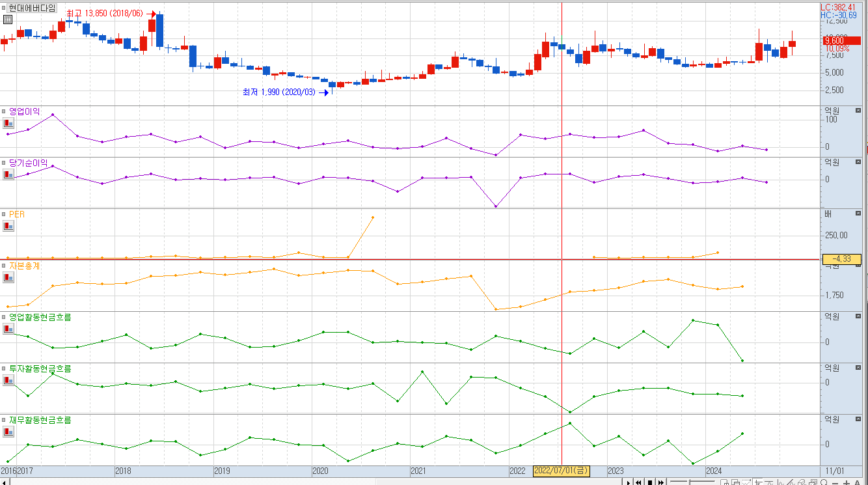Viewport: 868px width, 485px height.
Task: Toggle the small square marker beside 영업이익
Action: (3, 111)
